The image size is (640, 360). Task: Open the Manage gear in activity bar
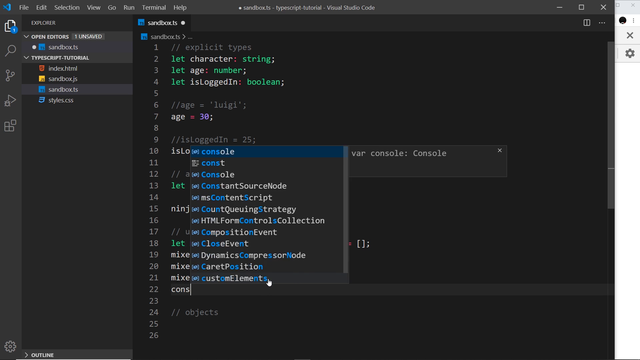click(x=10, y=347)
